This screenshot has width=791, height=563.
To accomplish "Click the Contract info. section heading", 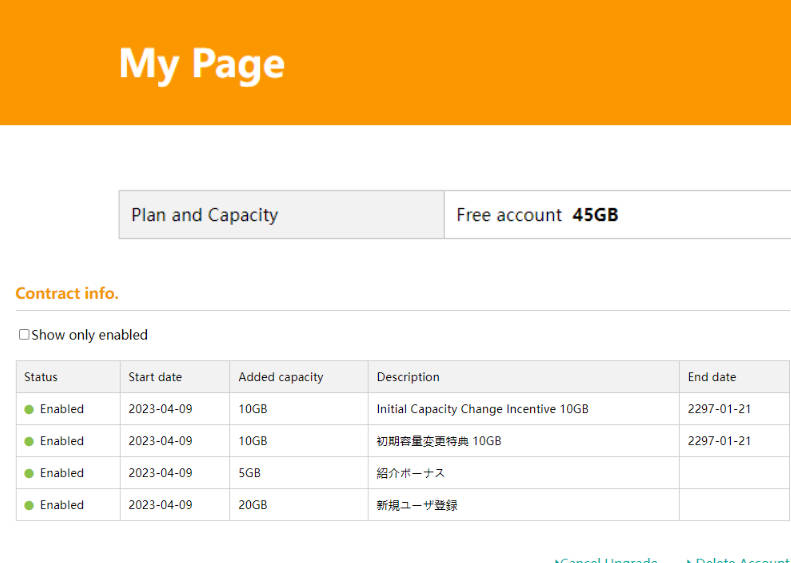I will click(x=67, y=293).
